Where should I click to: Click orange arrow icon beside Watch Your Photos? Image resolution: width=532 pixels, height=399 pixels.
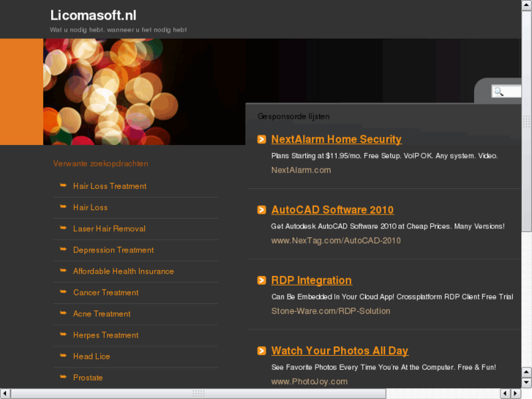261,351
